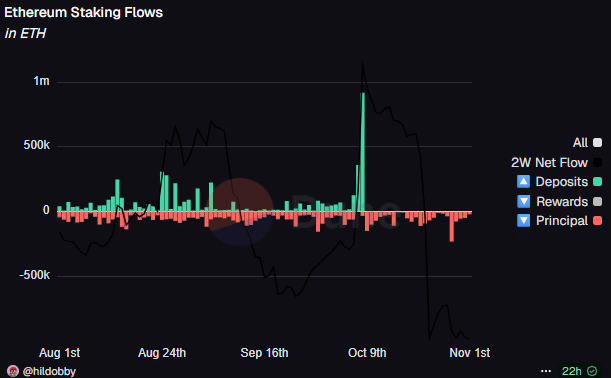Click the Rewards legend label

coord(562,201)
